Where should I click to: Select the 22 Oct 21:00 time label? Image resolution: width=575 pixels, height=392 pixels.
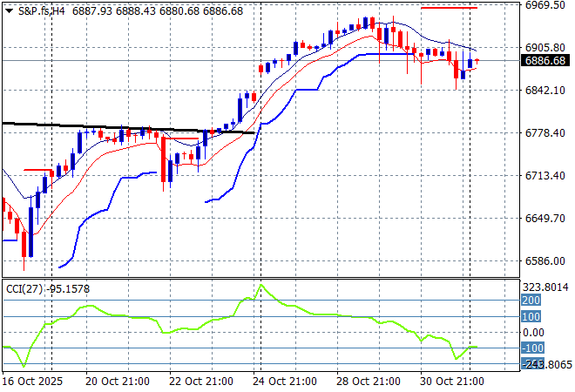(x=201, y=382)
